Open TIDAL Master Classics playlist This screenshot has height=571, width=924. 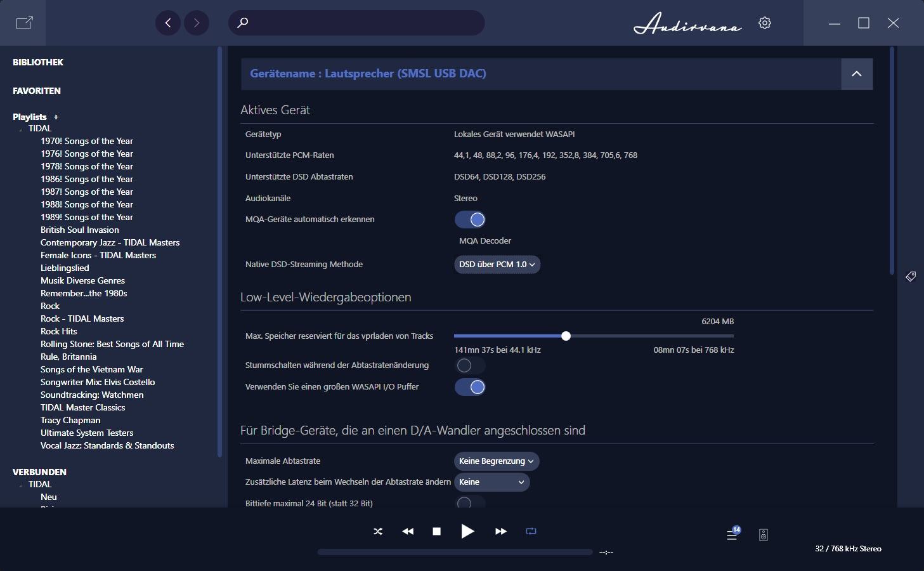point(83,407)
